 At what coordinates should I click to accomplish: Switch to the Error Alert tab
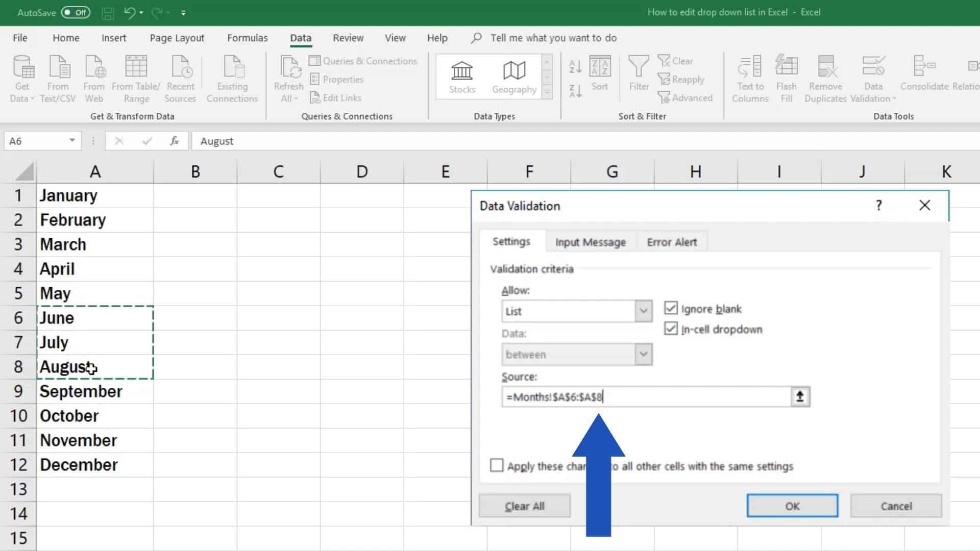[x=672, y=241]
